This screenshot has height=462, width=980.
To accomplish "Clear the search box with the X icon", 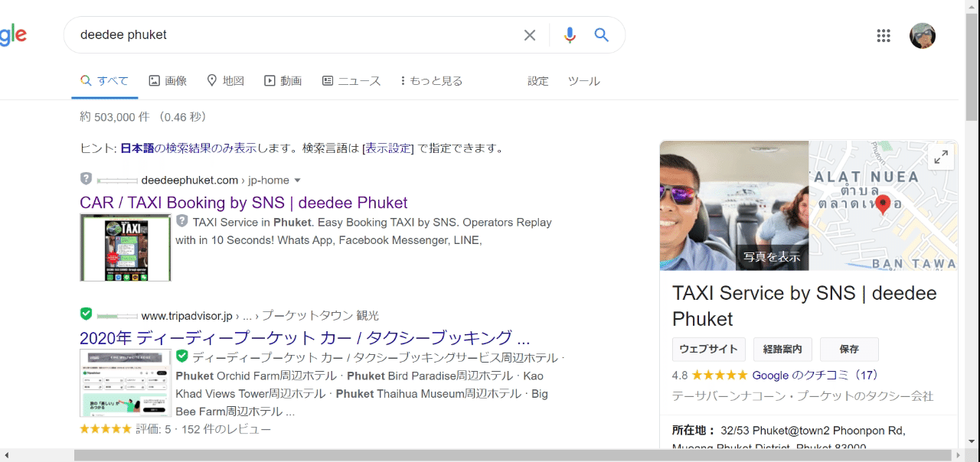I will pos(530,35).
